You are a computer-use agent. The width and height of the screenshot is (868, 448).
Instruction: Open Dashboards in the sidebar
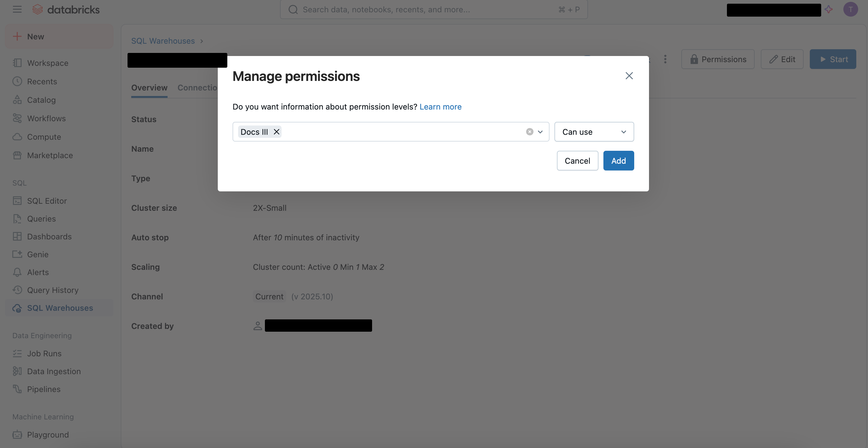pyautogui.click(x=59, y=237)
